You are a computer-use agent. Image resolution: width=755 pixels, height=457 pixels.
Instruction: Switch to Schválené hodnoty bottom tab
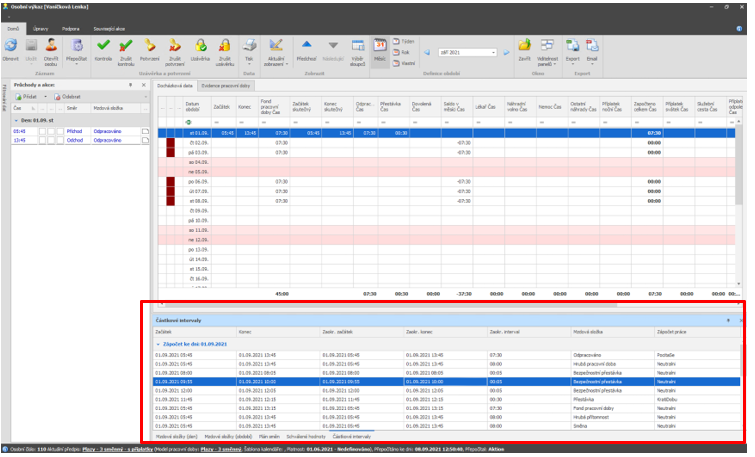(306, 437)
